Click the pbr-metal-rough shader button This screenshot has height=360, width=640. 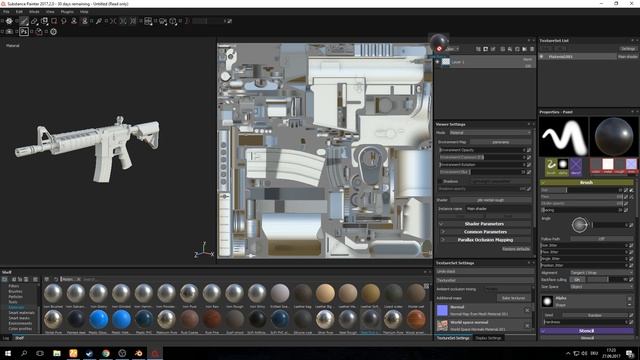click(491, 200)
